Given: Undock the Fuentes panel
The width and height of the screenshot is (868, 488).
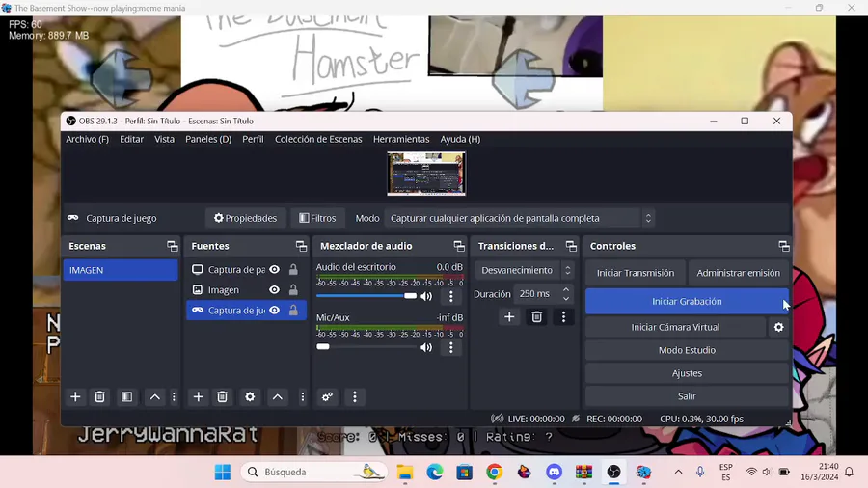Looking at the screenshot, I should [x=301, y=246].
